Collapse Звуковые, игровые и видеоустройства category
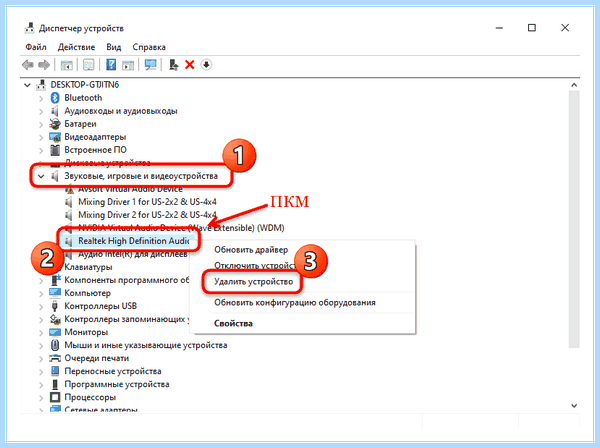This screenshot has width=600, height=448. click(x=41, y=176)
